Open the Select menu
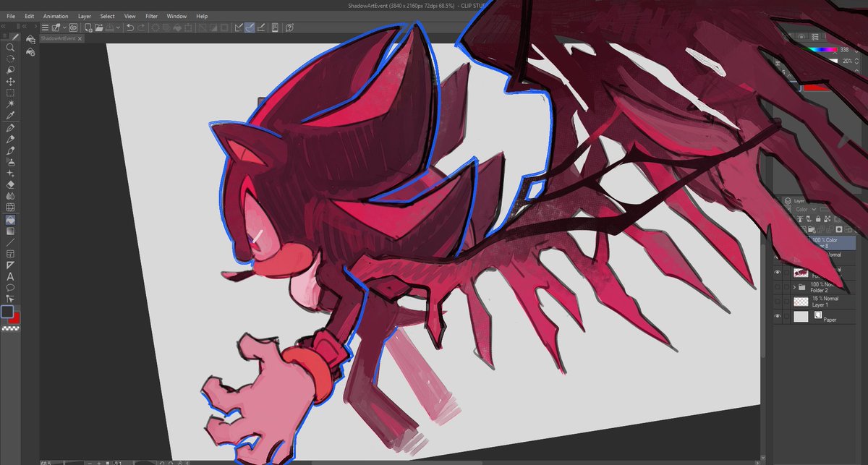Image resolution: width=868 pixels, height=465 pixels. [107, 16]
